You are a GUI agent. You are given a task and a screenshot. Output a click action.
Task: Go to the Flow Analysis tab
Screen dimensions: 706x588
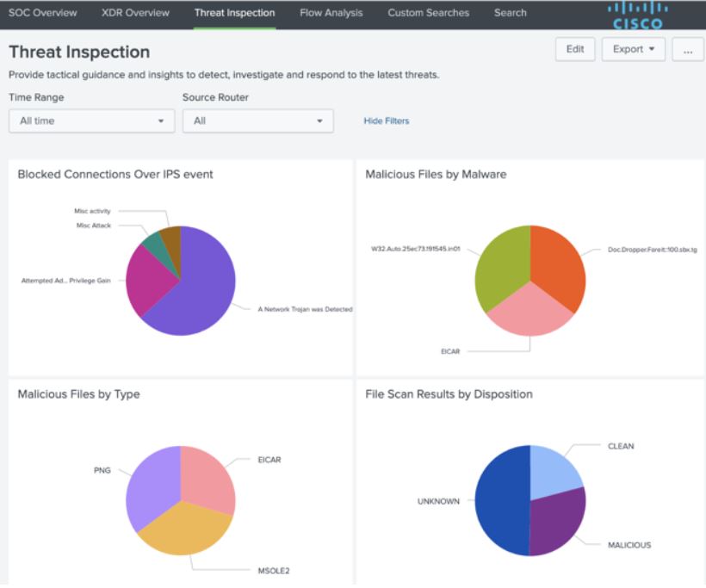click(331, 13)
